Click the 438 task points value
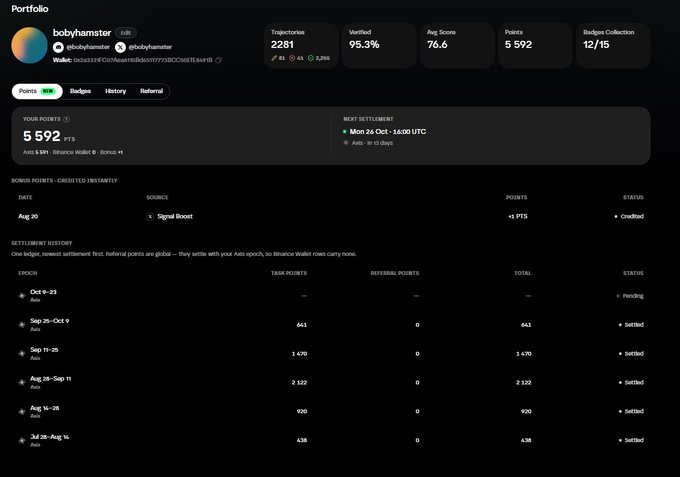Image resolution: width=680 pixels, height=477 pixels. coord(302,440)
